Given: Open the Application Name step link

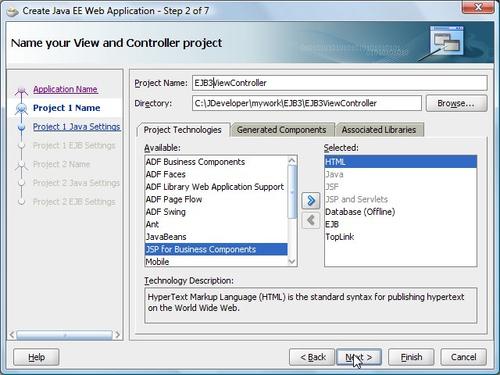Looking at the screenshot, I should coord(65,89).
